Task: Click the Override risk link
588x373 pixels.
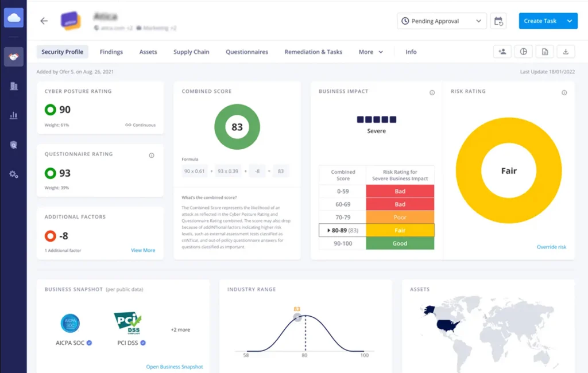Action: (552, 247)
